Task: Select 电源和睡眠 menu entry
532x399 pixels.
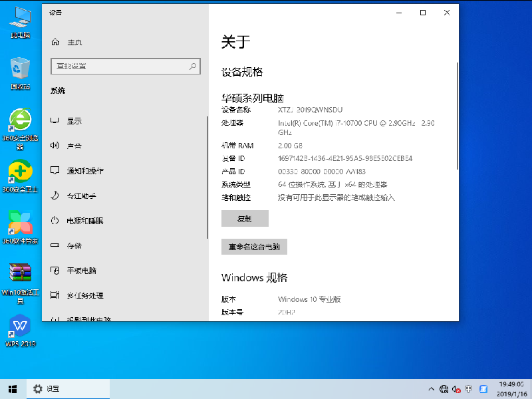Action: pos(85,221)
